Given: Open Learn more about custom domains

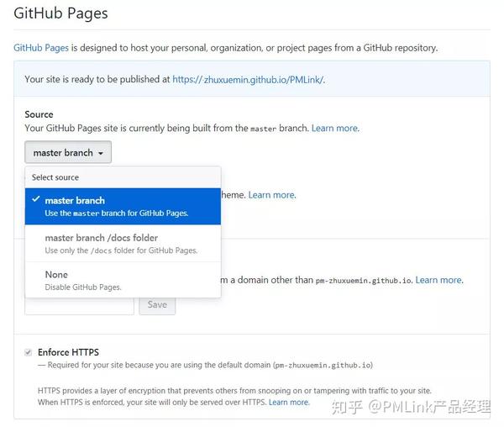Looking at the screenshot, I should tap(438, 280).
